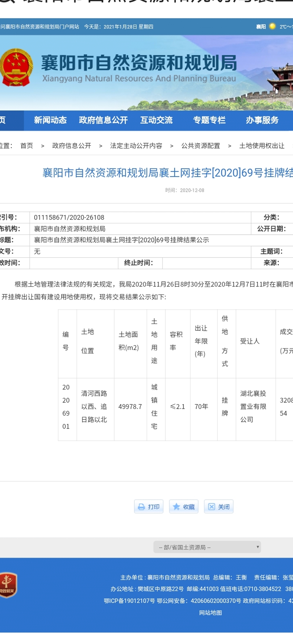Open 专题专栏 navigation menu
Viewport: 293px width, 644px height.
click(x=209, y=120)
